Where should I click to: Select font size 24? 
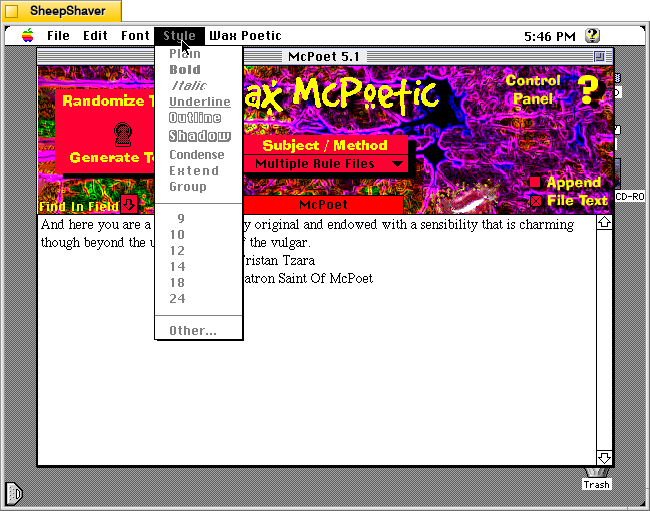point(199,299)
